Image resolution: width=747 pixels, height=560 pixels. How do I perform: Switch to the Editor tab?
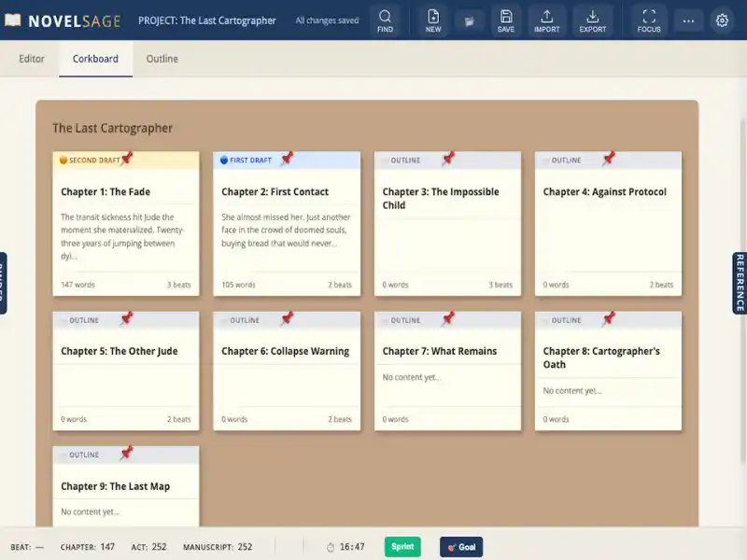coord(32,59)
